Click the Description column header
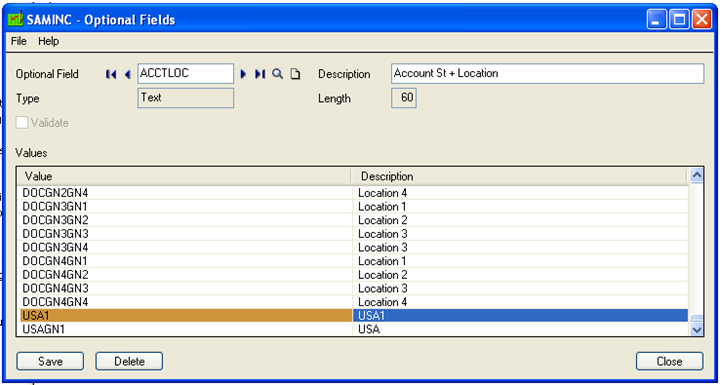The width and height of the screenshot is (722, 385). (519, 176)
